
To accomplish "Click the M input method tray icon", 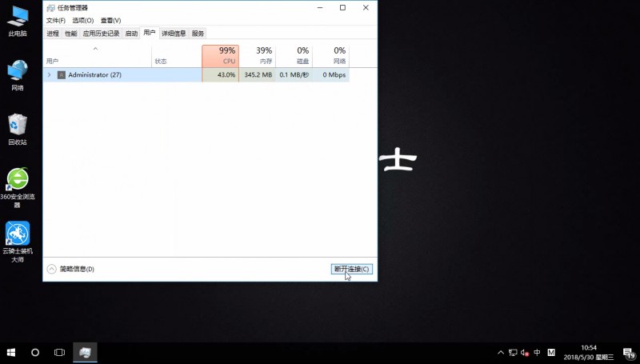I will [551, 353].
